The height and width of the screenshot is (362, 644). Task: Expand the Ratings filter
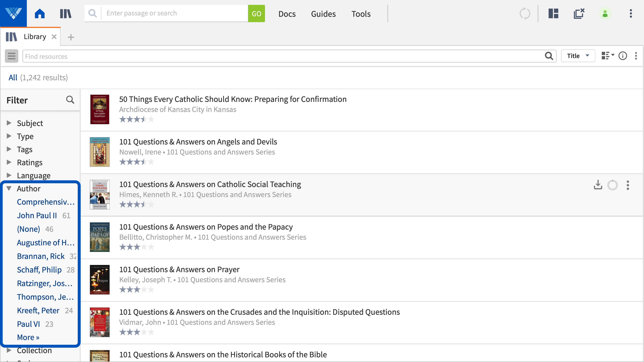pyautogui.click(x=9, y=162)
